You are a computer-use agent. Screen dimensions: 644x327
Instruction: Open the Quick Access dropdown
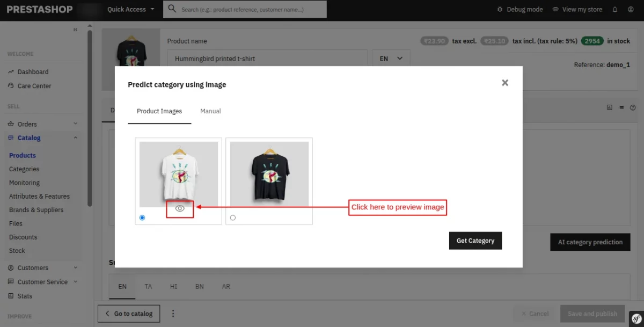pyautogui.click(x=130, y=9)
